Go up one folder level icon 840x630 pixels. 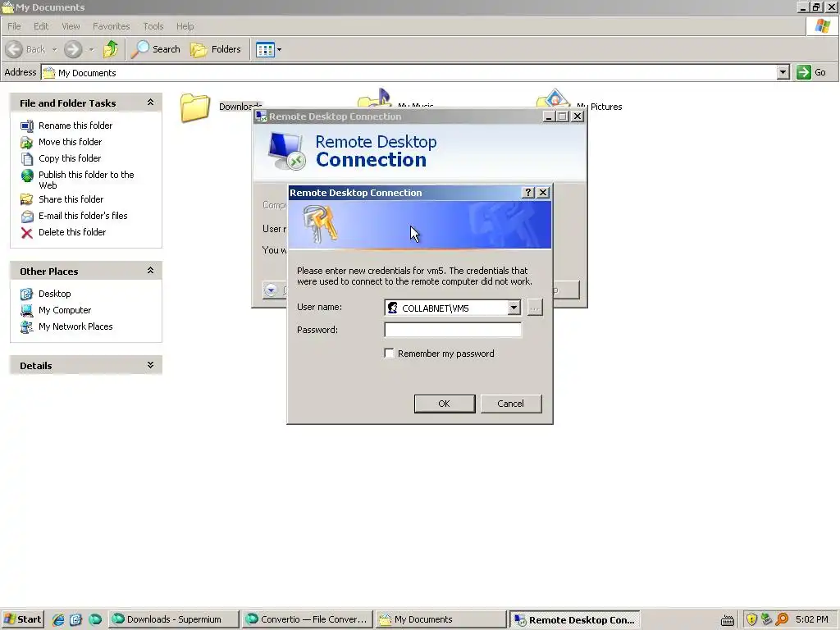pos(111,49)
